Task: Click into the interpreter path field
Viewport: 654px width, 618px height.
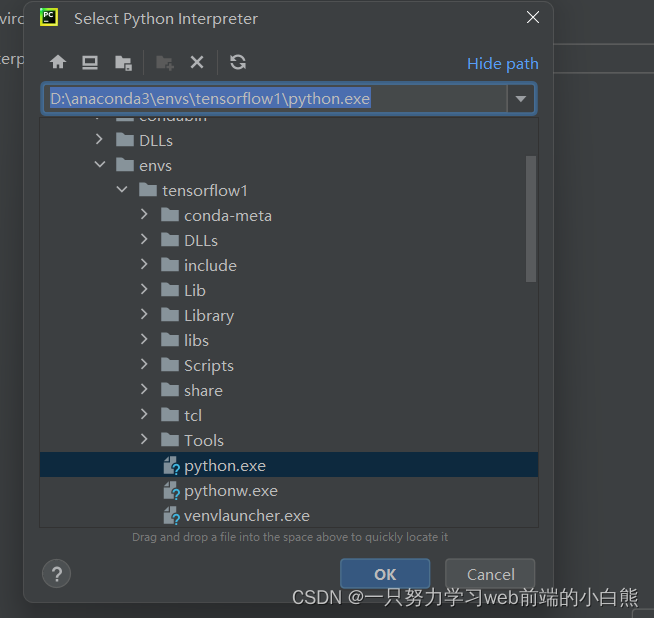Action: pyautogui.click(x=275, y=99)
